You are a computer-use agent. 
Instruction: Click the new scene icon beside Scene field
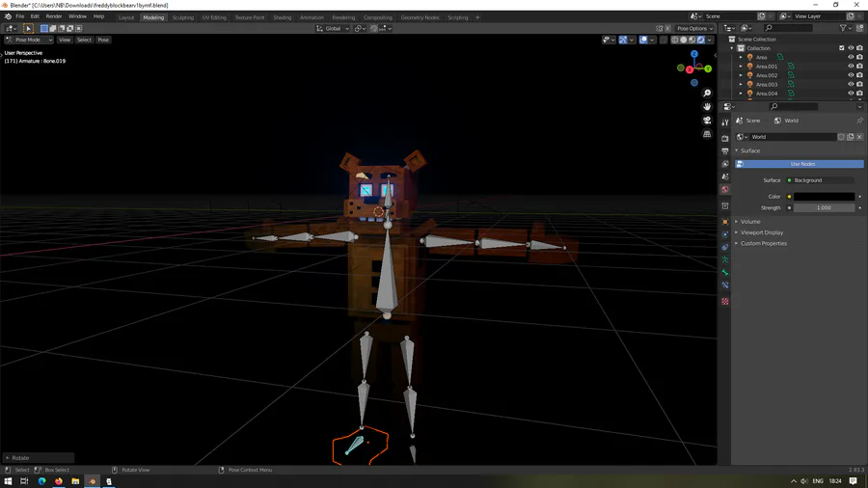tap(761, 16)
